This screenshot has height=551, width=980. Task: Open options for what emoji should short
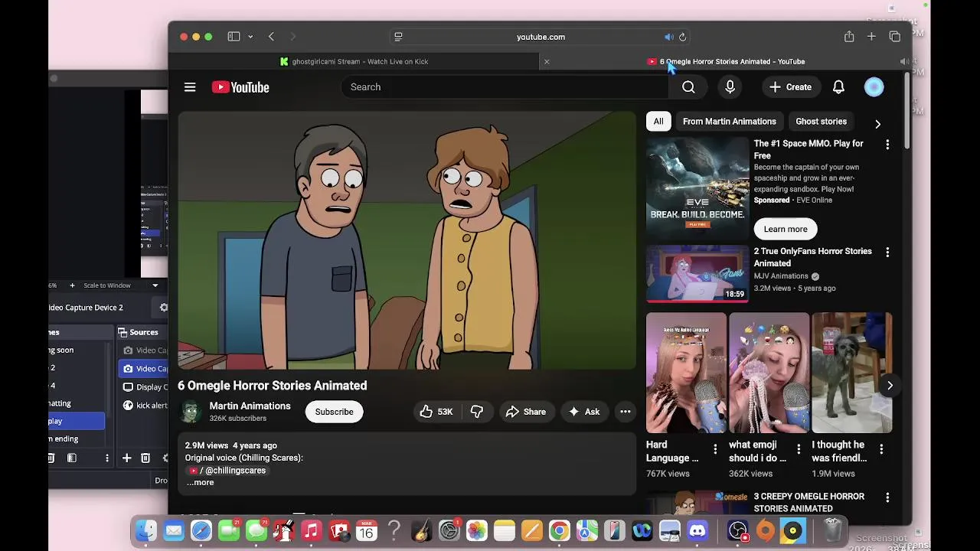click(799, 449)
